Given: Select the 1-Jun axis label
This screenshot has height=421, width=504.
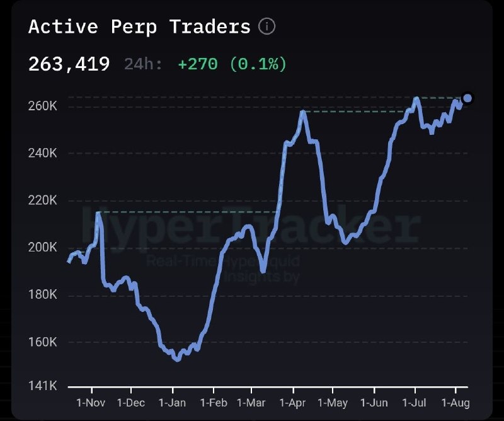Looking at the screenshot, I should pyautogui.click(x=374, y=403).
